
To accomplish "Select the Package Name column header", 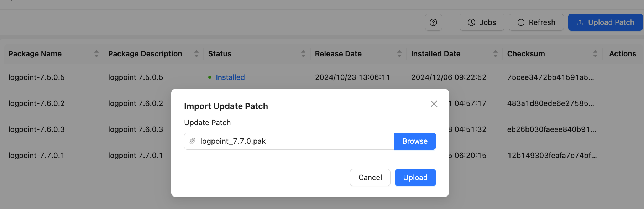I will pos(35,53).
